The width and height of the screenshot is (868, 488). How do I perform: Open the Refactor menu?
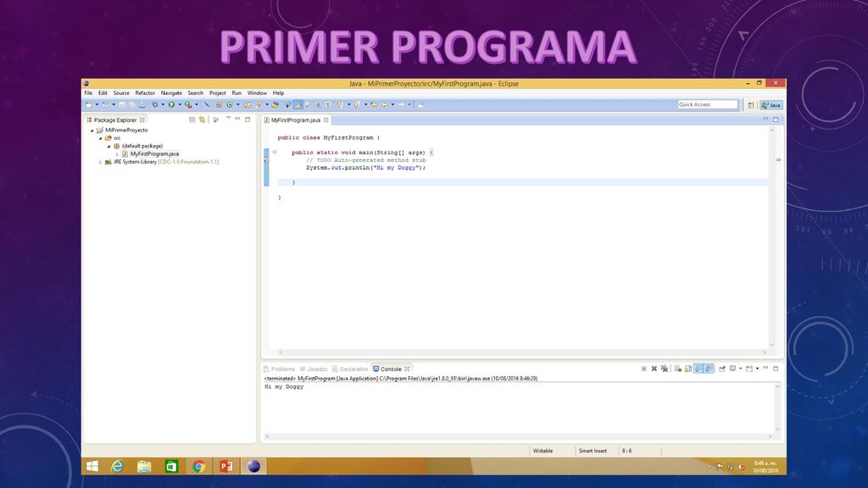[145, 93]
